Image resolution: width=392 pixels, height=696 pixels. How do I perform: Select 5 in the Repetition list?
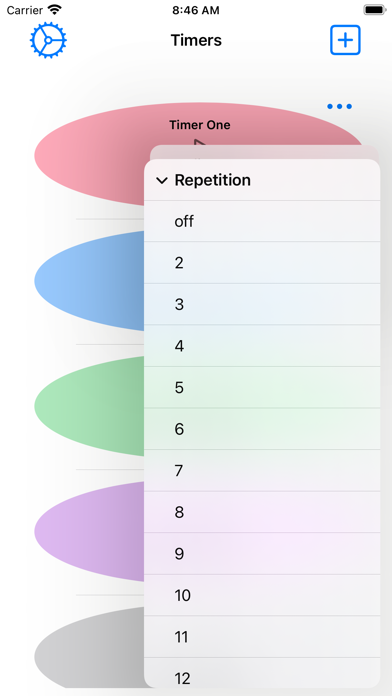pyautogui.click(x=262, y=388)
